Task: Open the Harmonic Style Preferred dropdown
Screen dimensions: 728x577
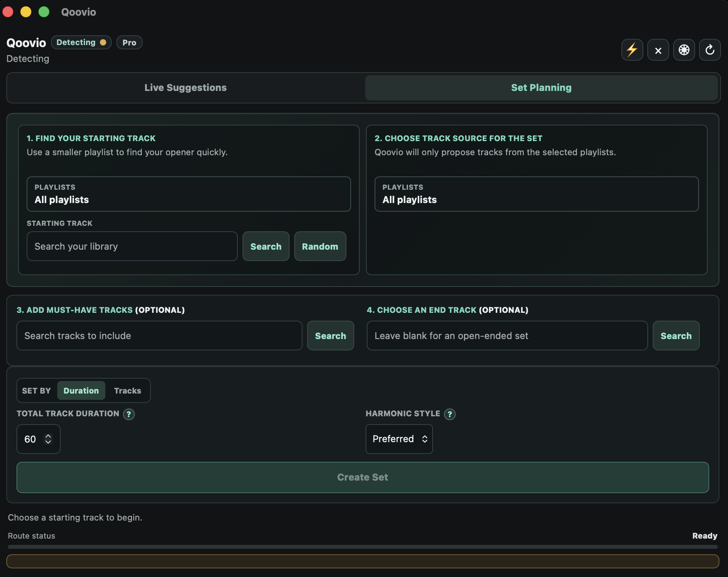Action: click(399, 439)
